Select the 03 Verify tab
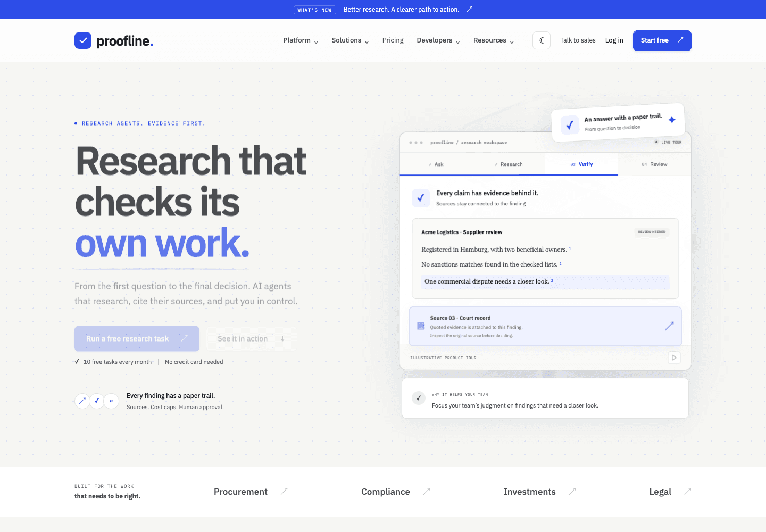The image size is (766, 532). [x=581, y=164]
